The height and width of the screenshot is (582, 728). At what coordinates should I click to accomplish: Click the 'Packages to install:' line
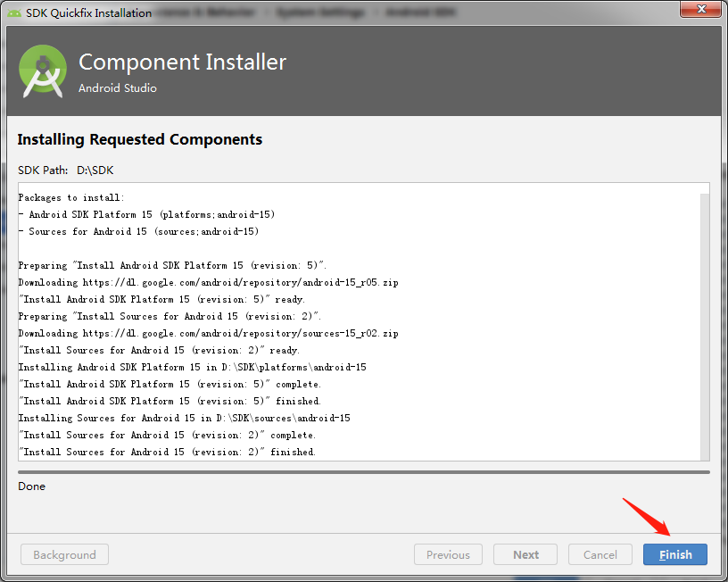(x=71, y=198)
